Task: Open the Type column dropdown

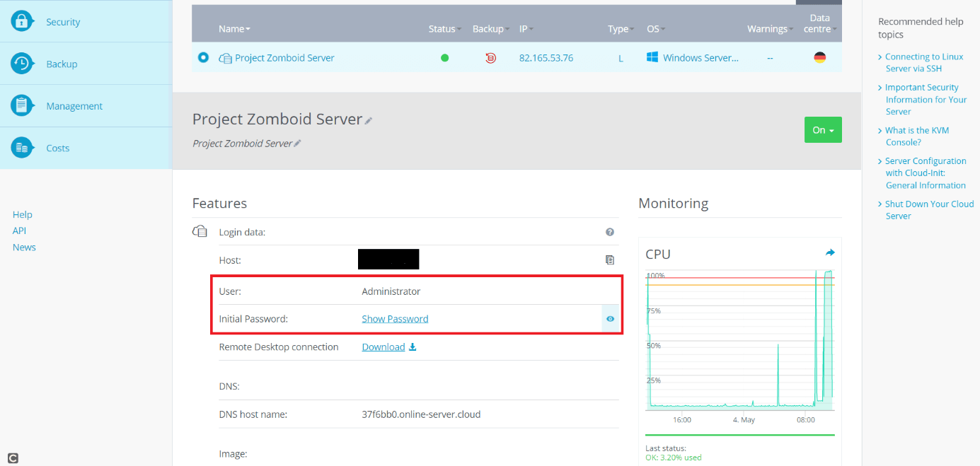Action: [x=621, y=29]
